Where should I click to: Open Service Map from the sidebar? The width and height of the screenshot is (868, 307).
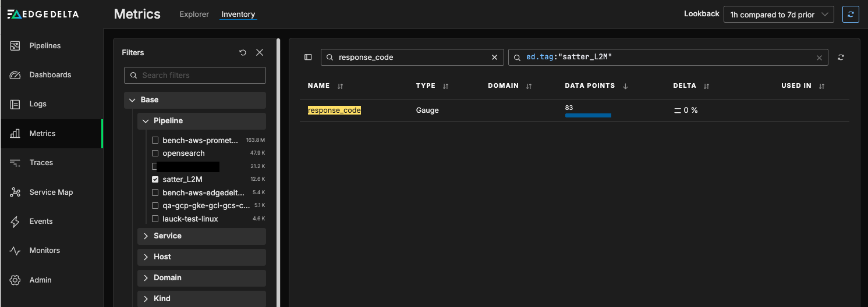(51, 192)
